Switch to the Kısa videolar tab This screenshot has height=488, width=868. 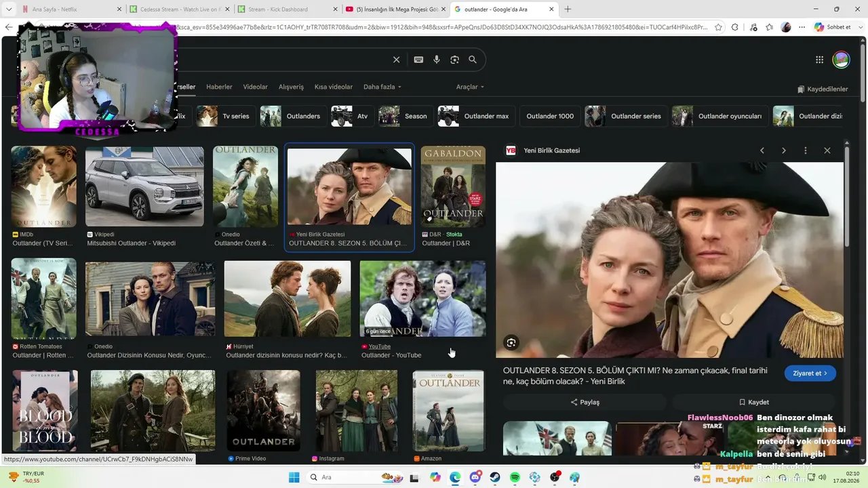(x=334, y=87)
